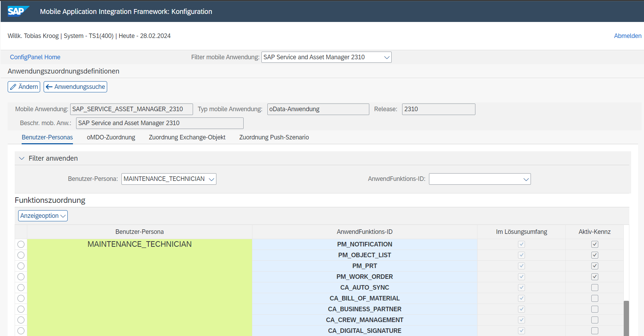Screen dimensions: 644x336
Task: Open the Anzeigeoption menu
Action: click(x=43, y=216)
